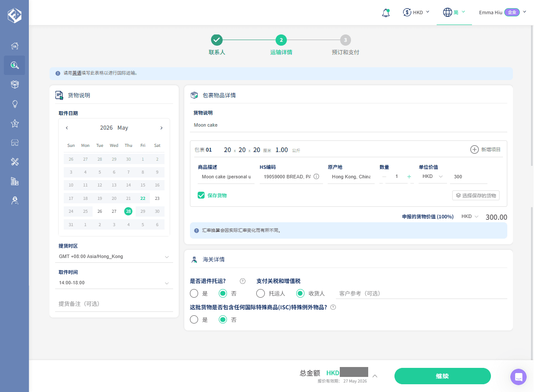Select 是 for ISC special goods
Screen dimensions: 534x392
(194, 320)
